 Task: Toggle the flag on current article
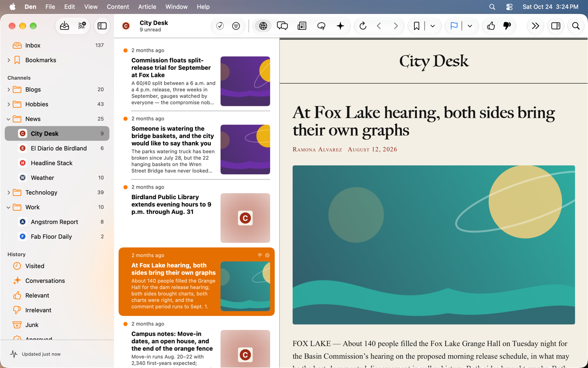pyautogui.click(x=454, y=26)
